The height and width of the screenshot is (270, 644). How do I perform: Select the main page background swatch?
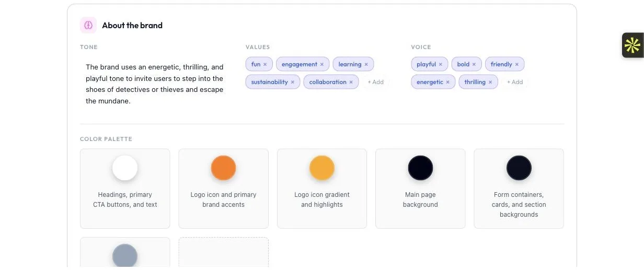(x=420, y=168)
